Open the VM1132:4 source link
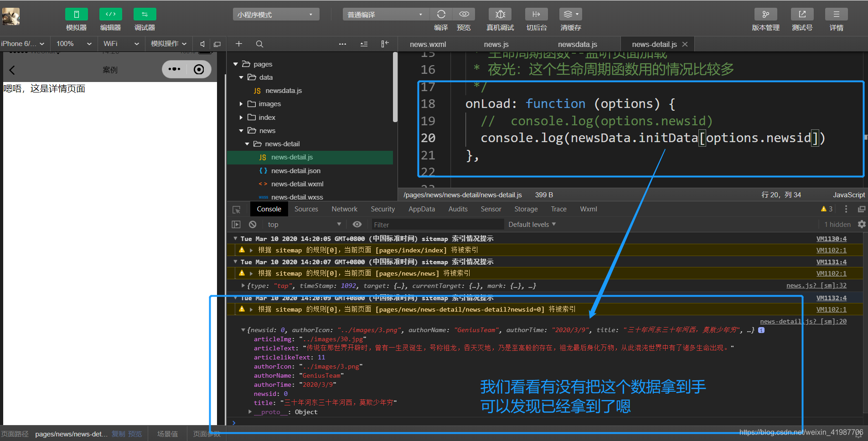This screenshot has width=868, height=441. [832, 298]
